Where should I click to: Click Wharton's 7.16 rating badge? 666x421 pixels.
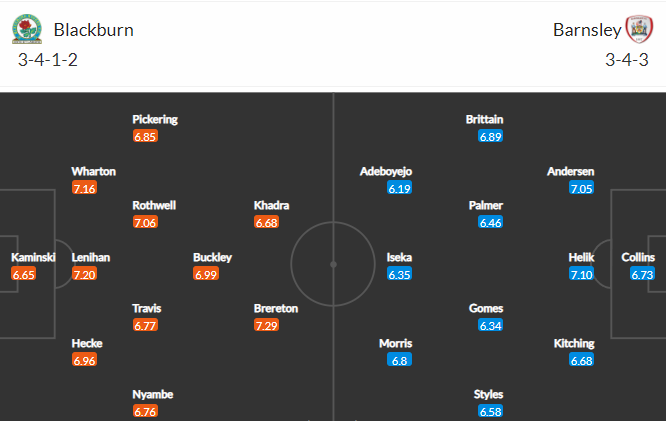[84, 188]
